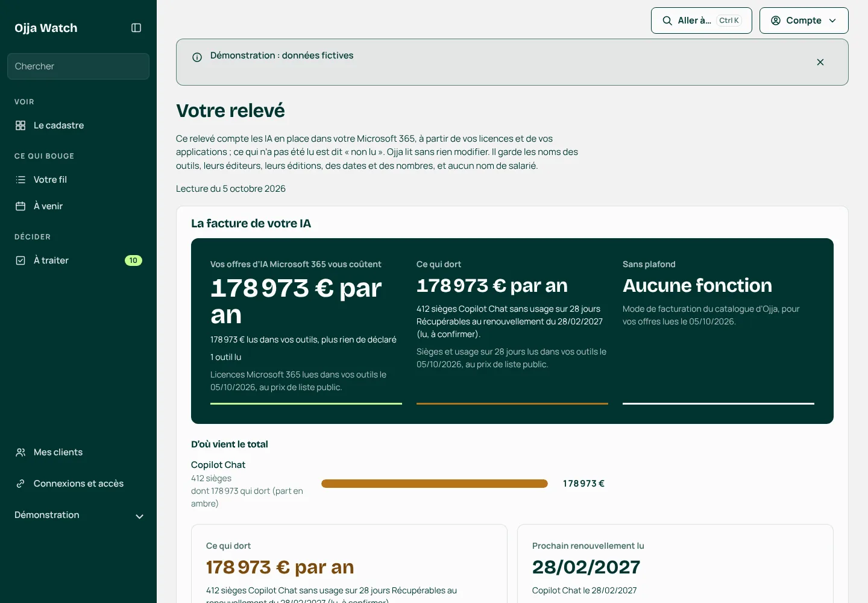Image resolution: width=868 pixels, height=603 pixels.
Task: Click the user icon in Compte button
Action: point(776,21)
